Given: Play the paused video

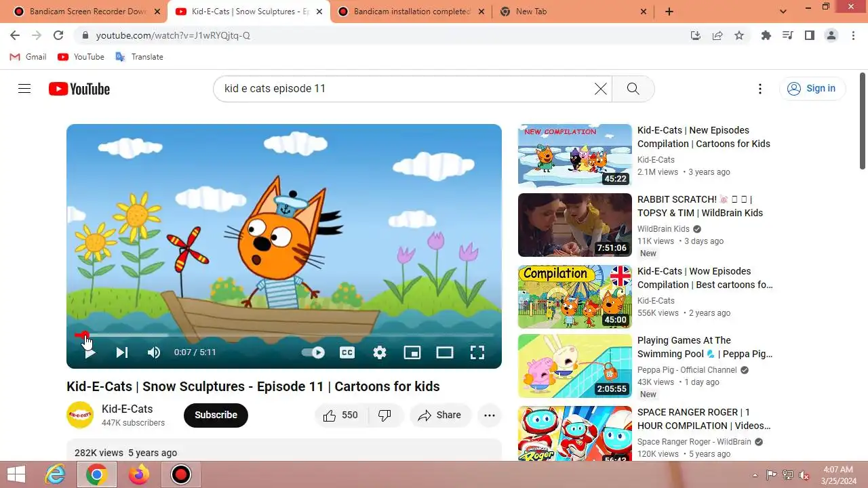Looking at the screenshot, I should tap(89, 352).
